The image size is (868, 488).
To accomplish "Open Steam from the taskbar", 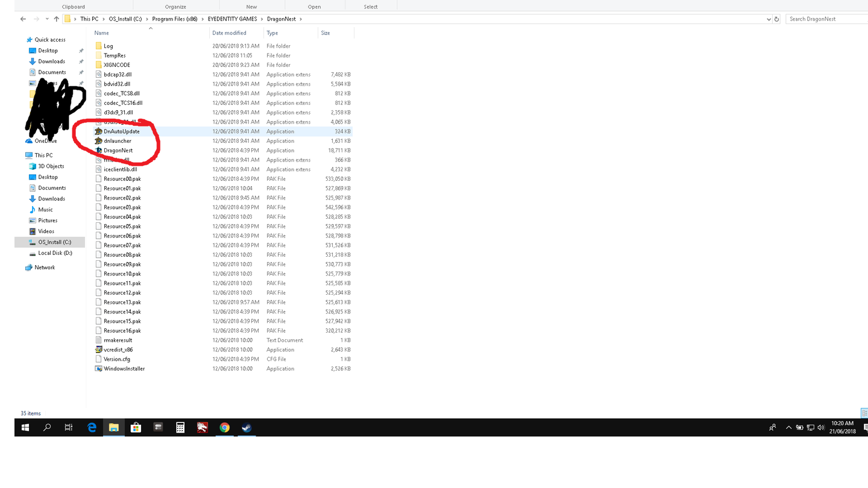I will tap(246, 428).
